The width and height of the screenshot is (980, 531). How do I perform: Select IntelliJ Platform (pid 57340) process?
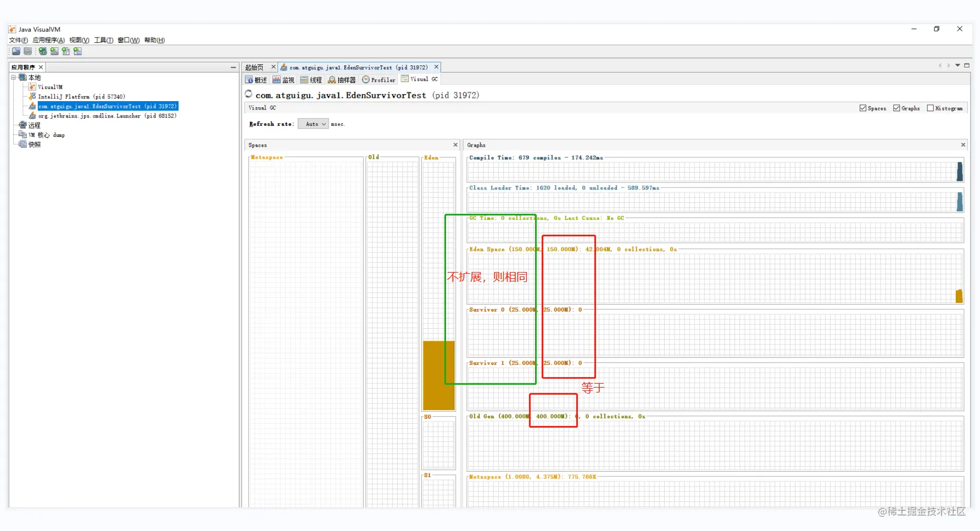[x=81, y=97]
